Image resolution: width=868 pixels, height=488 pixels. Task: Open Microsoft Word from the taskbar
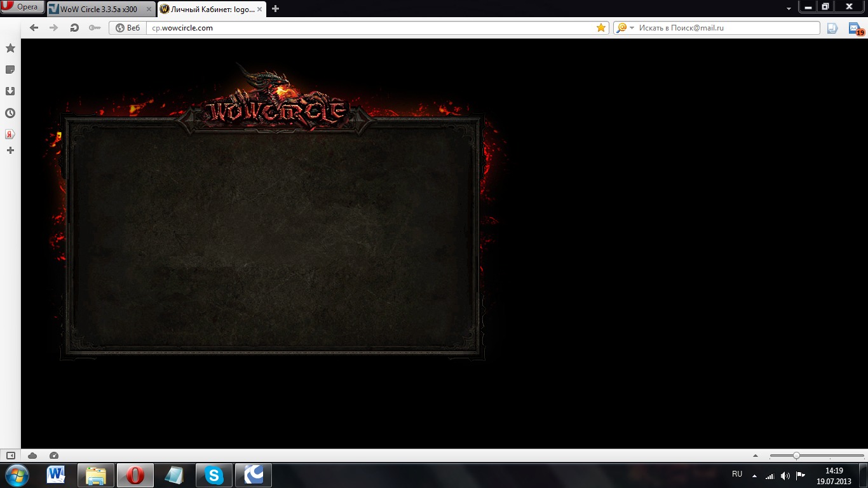point(57,475)
